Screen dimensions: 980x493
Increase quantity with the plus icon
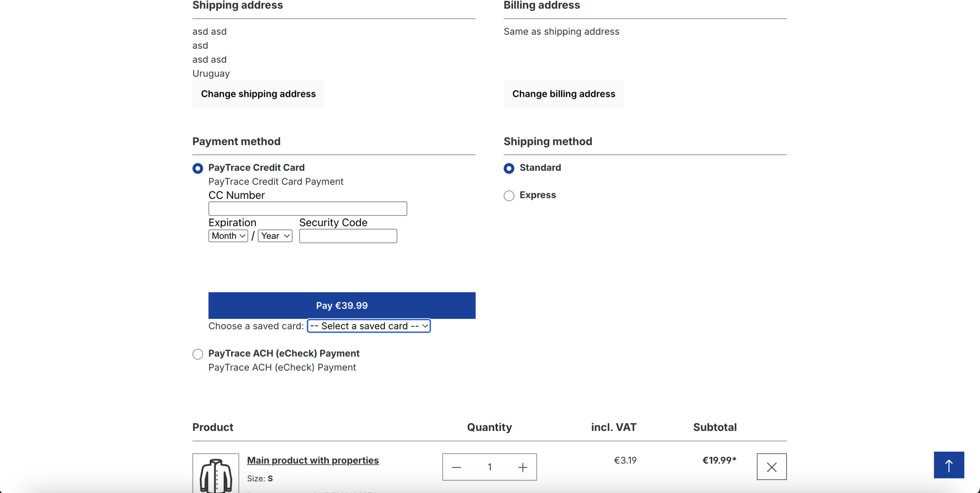click(x=523, y=467)
